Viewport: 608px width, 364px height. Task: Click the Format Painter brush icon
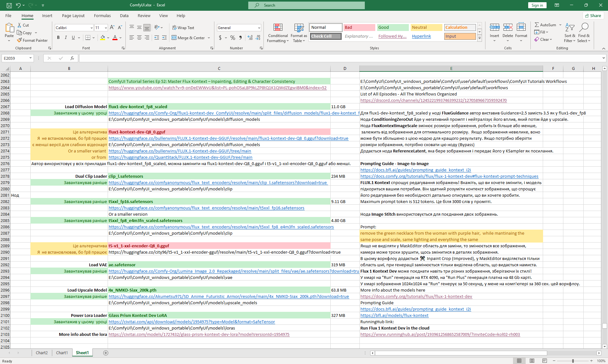click(20, 40)
